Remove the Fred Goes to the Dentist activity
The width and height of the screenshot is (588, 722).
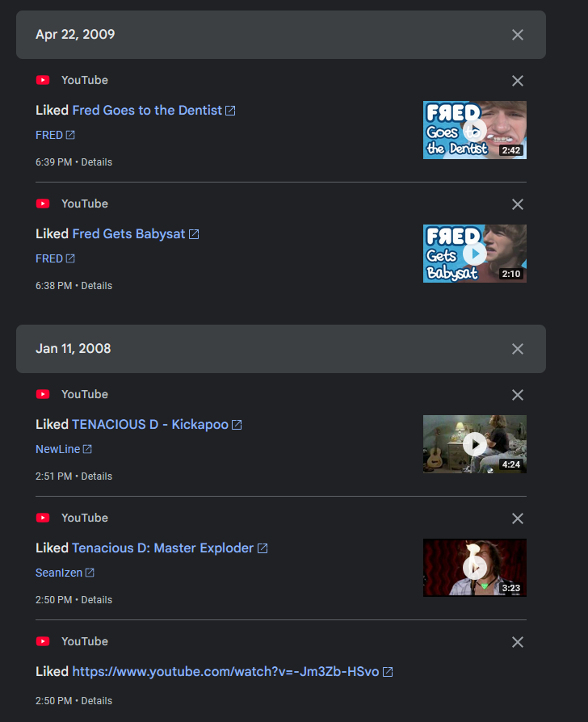518,81
